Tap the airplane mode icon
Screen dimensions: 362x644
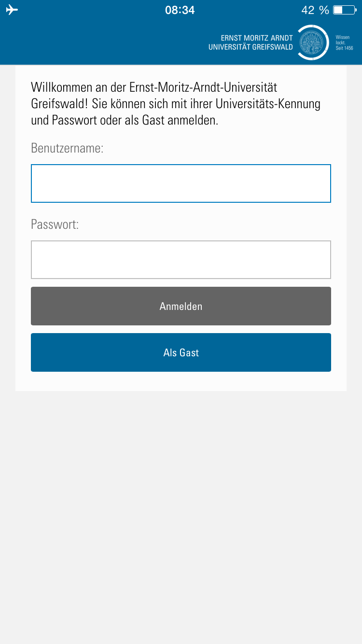(x=12, y=10)
